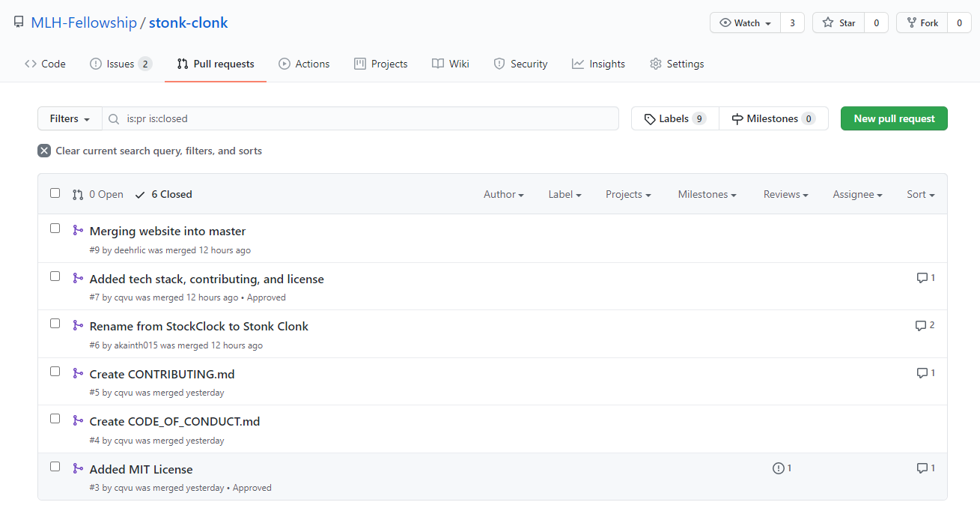Open the Reviews filter dropdown

coord(786,194)
